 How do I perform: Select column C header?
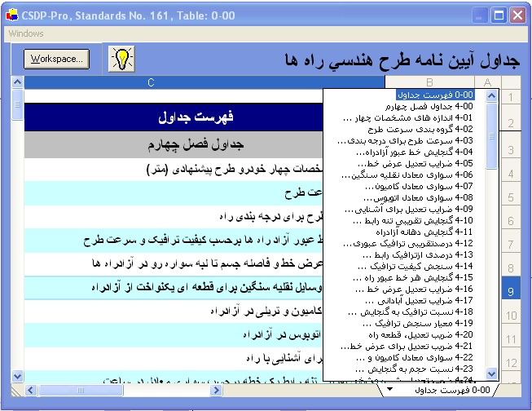pyautogui.click(x=204, y=82)
